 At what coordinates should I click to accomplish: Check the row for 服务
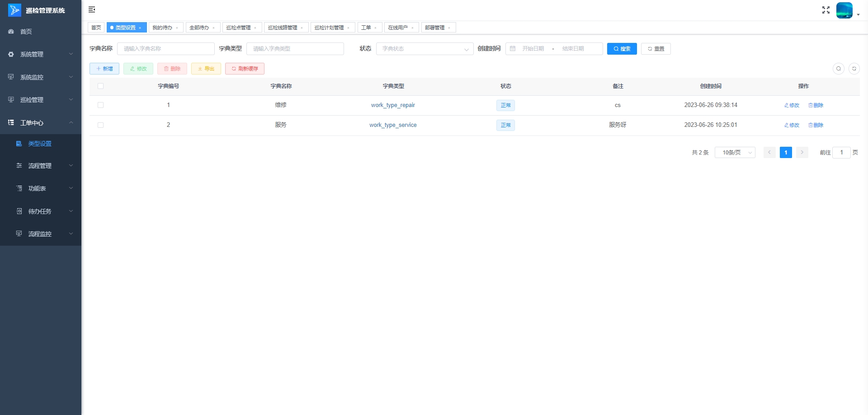click(x=100, y=125)
